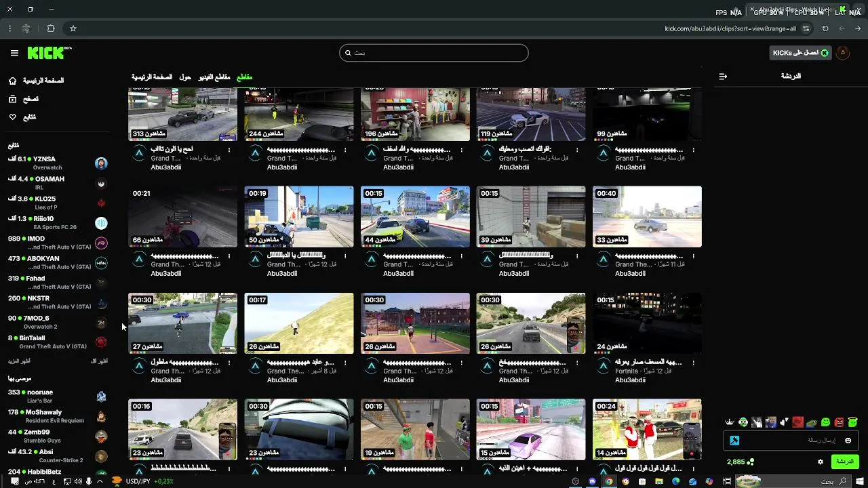Open OSAMAH channel in following list
The image size is (868, 488).
(58, 183)
